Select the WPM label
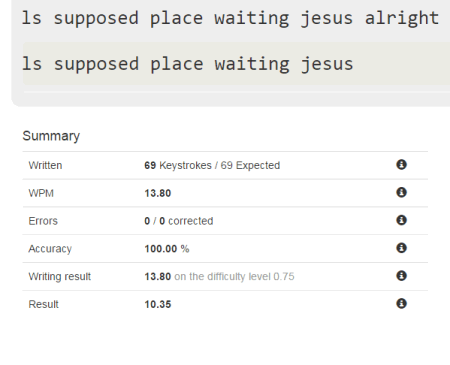The image size is (450, 365). point(41,193)
